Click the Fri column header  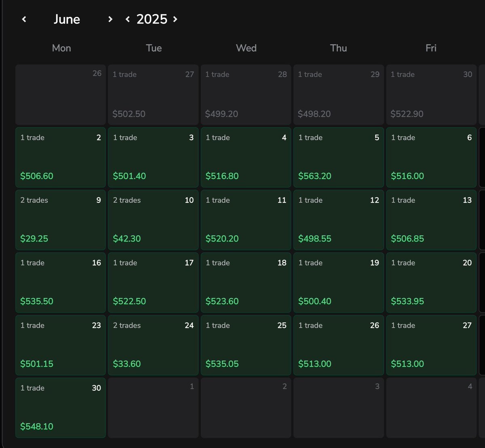[431, 48]
